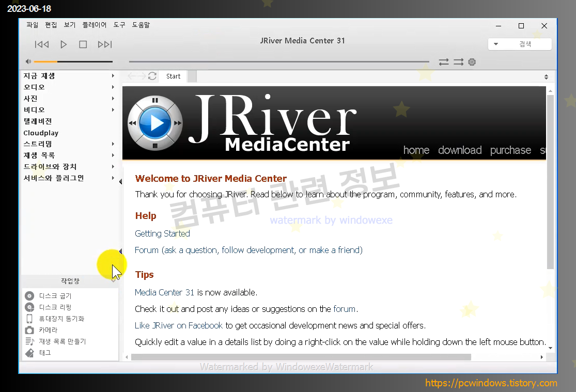
Task: Open the 파일 menu
Action: point(33,25)
